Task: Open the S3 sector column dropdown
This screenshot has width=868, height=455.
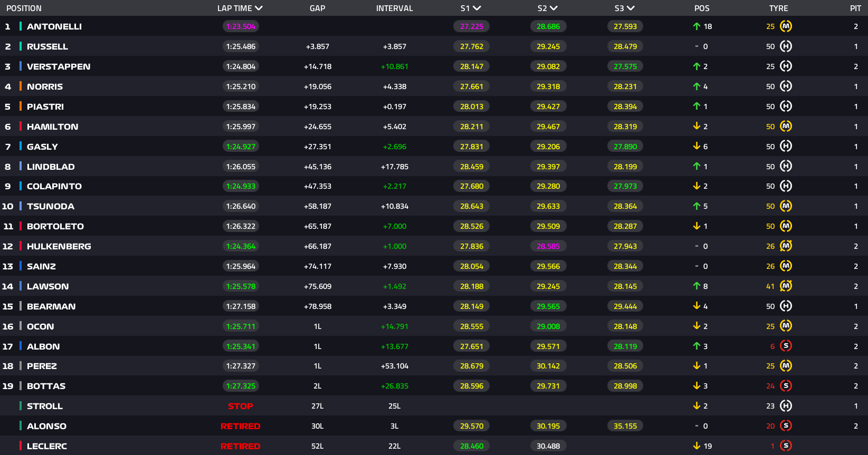Action: tap(631, 8)
